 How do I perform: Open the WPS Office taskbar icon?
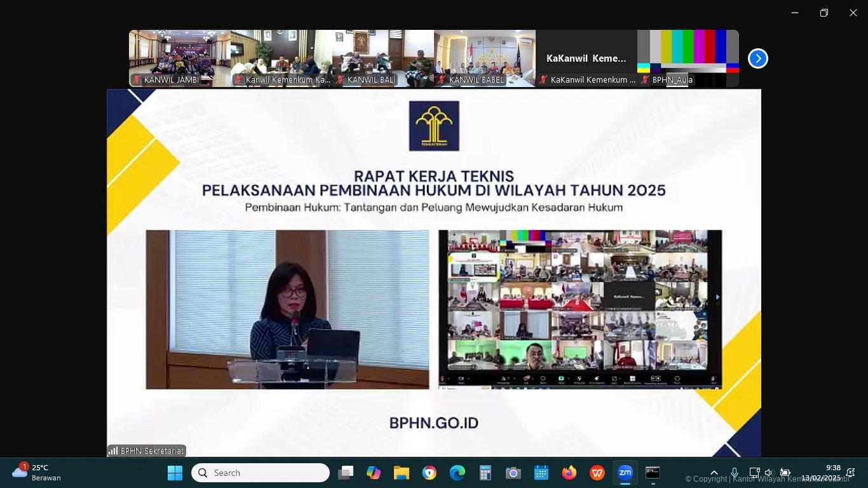[597, 473]
